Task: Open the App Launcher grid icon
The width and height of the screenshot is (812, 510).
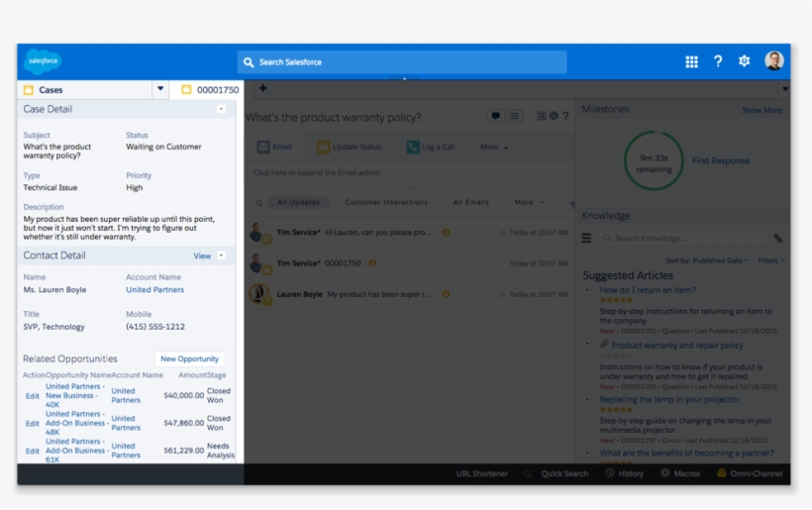Action: 691,61
